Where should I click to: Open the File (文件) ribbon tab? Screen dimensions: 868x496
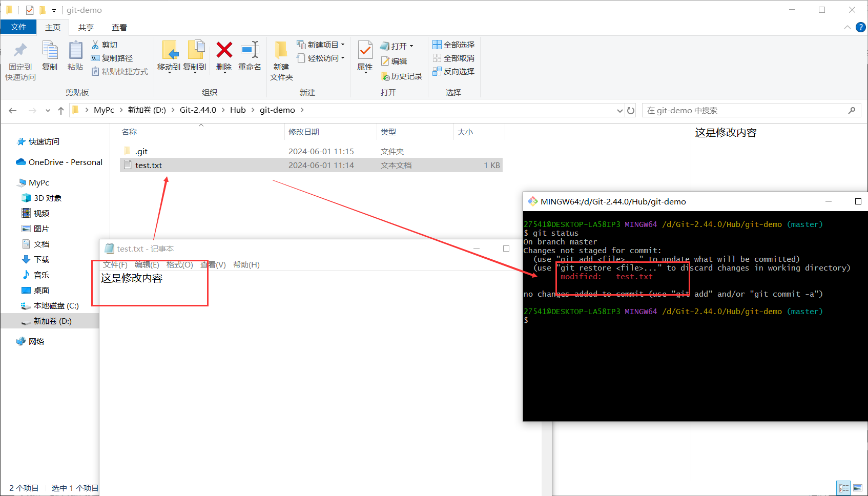point(18,27)
